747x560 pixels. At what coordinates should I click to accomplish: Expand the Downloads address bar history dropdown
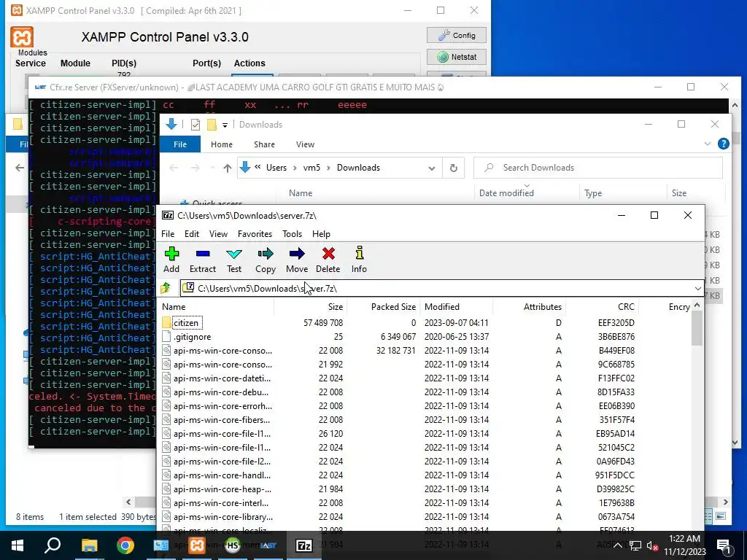(432, 168)
